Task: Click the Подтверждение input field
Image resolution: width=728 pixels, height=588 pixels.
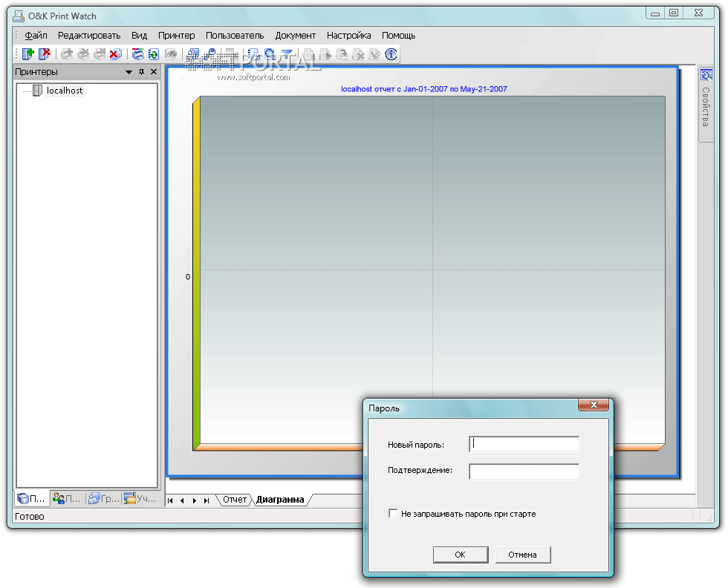Action: (x=524, y=471)
